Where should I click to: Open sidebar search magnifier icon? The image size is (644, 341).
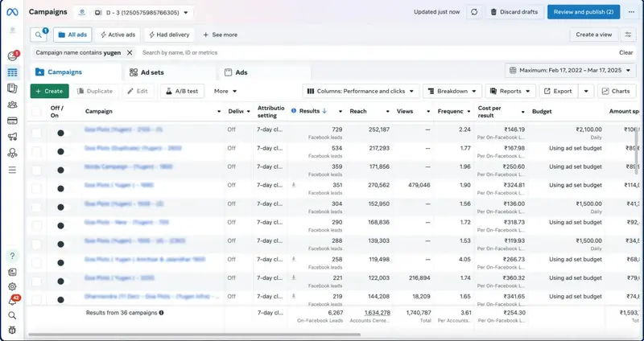(12, 315)
